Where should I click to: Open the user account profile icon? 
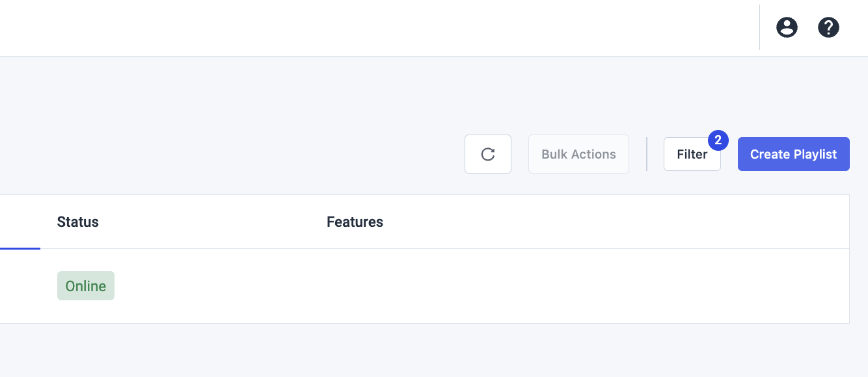click(x=787, y=27)
